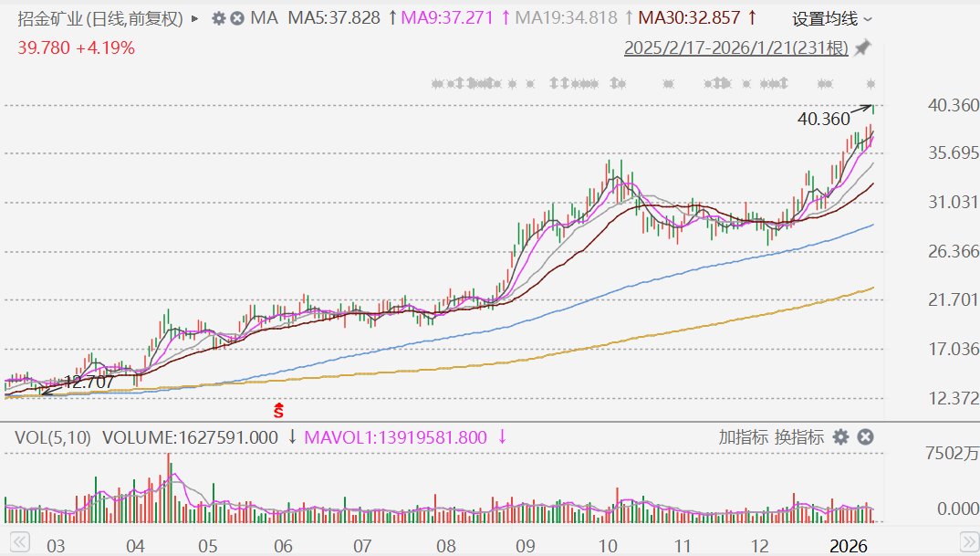This screenshot has height=556, width=980.
Task: Expand the arrow beside 招金矿业 title
Action: click(195, 18)
